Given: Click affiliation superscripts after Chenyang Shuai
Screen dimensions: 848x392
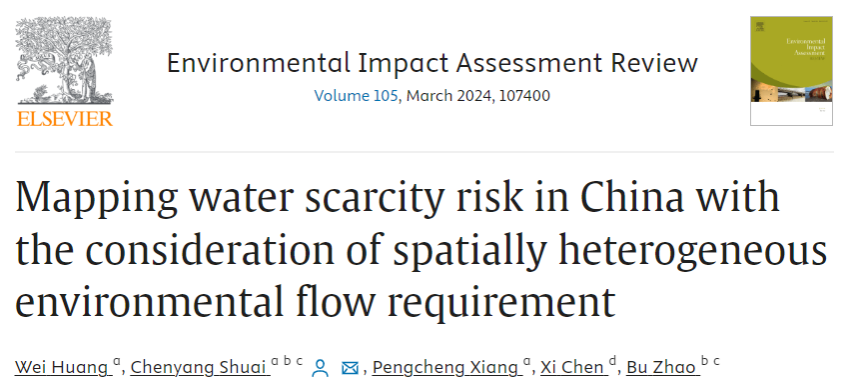Looking at the screenshot, I should point(287,361).
